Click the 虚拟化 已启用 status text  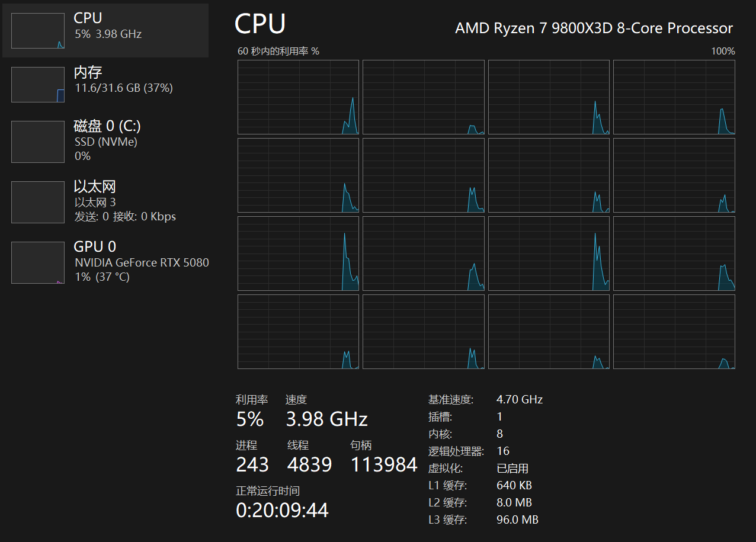512,469
